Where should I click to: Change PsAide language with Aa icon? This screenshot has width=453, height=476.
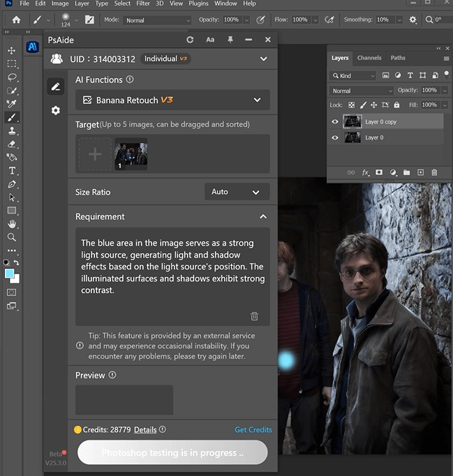pyautogui.click(x=210, y=40)
